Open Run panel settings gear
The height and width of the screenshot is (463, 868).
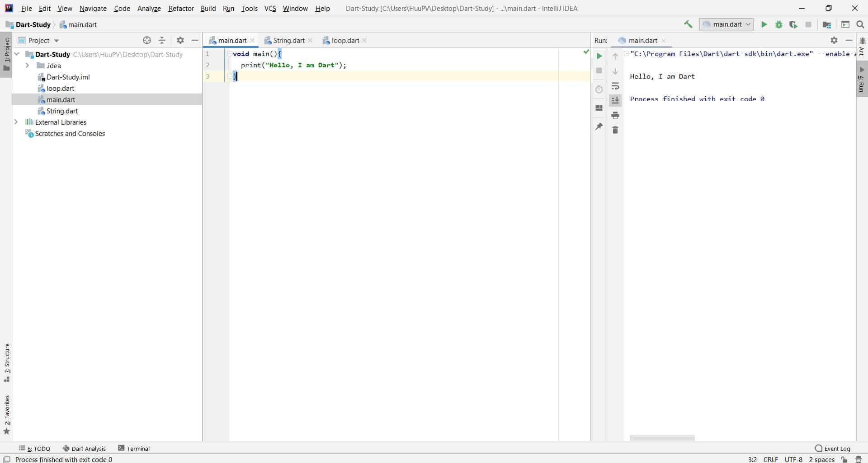click(834, 40)
